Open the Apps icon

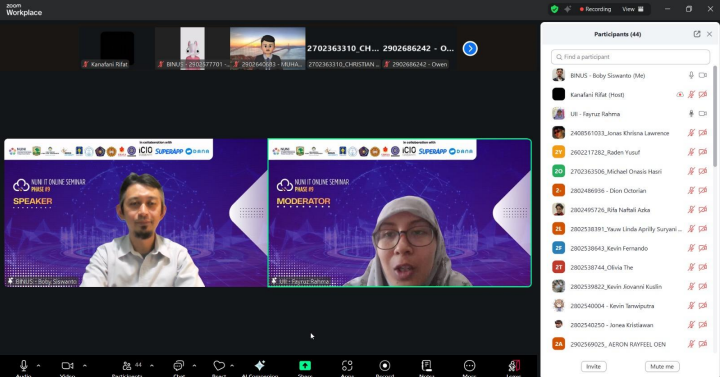(347, 366)
